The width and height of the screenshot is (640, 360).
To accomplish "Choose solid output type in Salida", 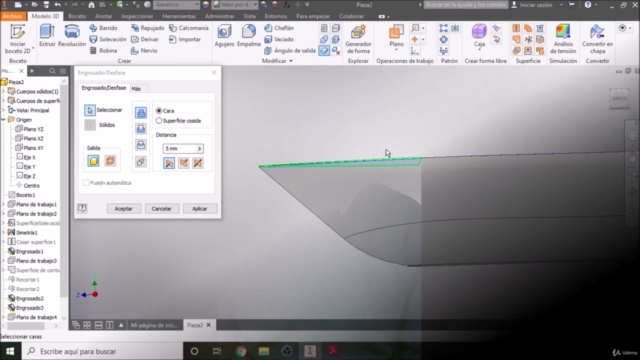I will (93, 161).
